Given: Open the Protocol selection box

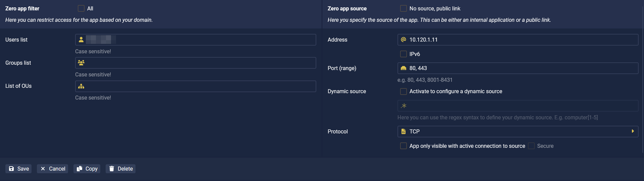Looking at the screenshot, I should [518, 131].
